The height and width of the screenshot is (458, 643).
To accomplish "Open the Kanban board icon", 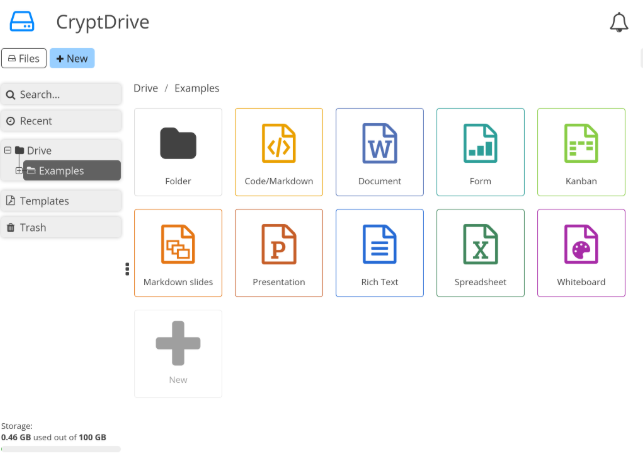I will [x=580, y=144].
